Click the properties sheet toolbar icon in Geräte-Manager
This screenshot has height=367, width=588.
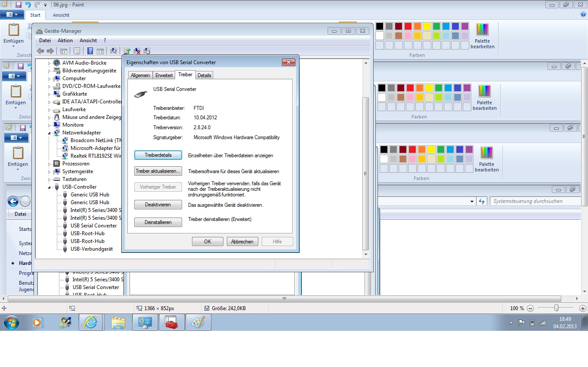point(77,51)
